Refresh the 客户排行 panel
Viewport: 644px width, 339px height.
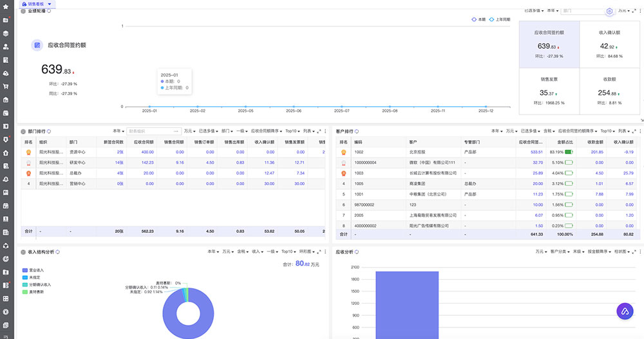[357, 131]
